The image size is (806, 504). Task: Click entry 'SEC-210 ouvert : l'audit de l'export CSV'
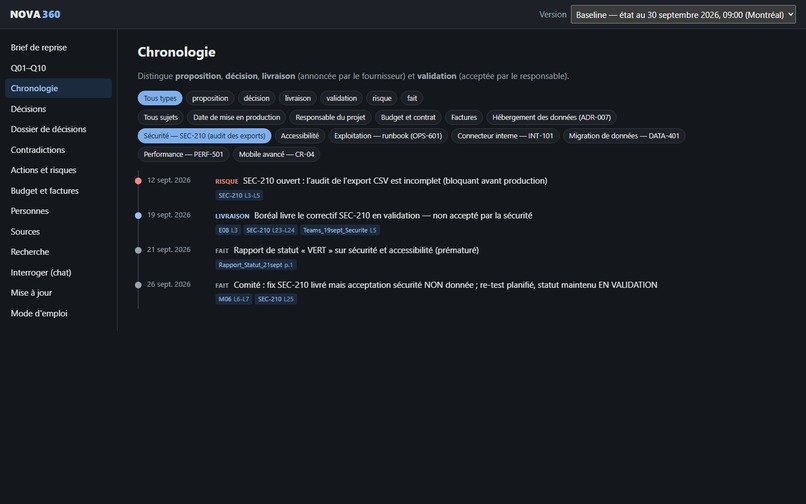click(395, 181)
